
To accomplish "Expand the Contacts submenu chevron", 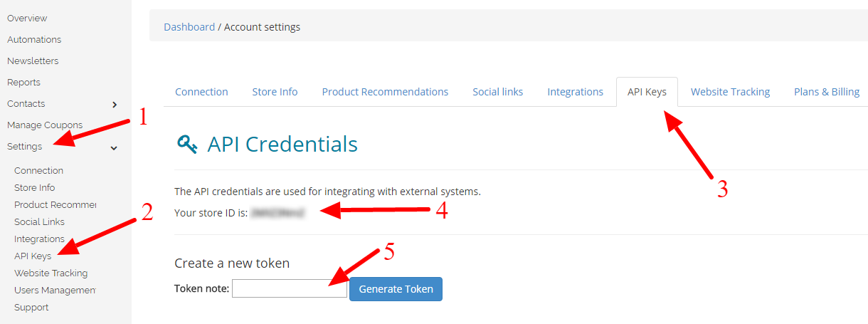I will [115, 105].
